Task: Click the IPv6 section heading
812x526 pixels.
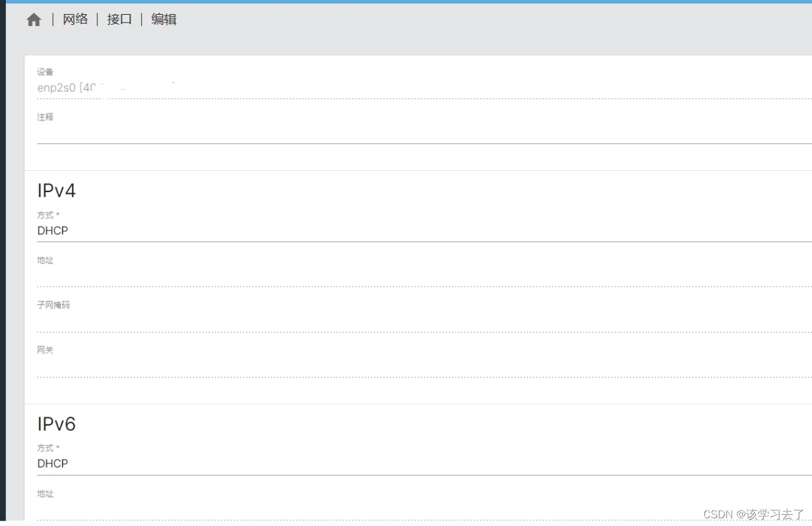Action: point(57,424)
